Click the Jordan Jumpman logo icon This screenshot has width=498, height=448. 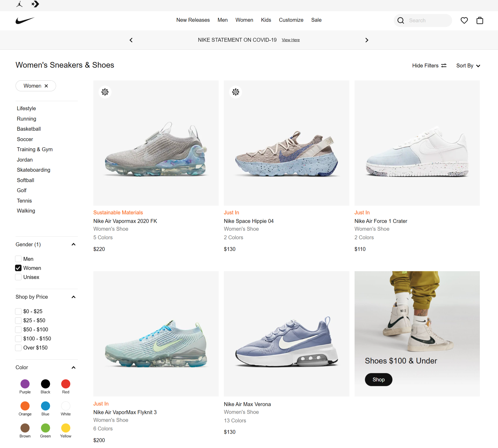click(19, 4)
